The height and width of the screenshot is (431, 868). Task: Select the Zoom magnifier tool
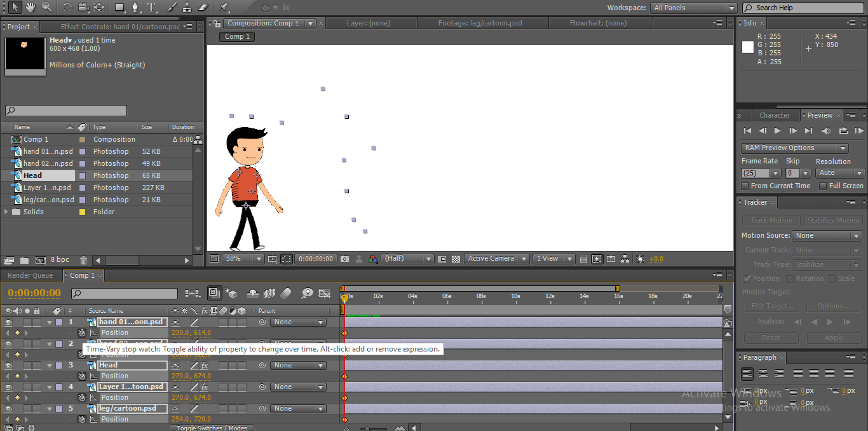coord(46,7)
